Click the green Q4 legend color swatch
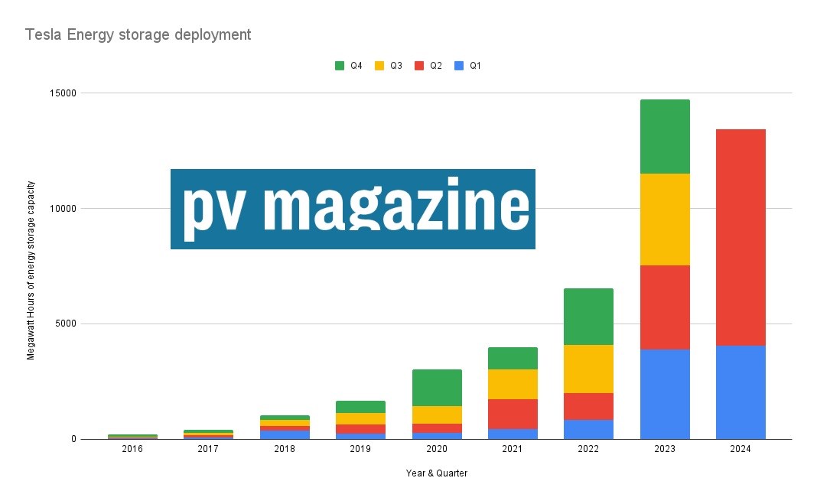817x504 pixels. click(340, 66)
